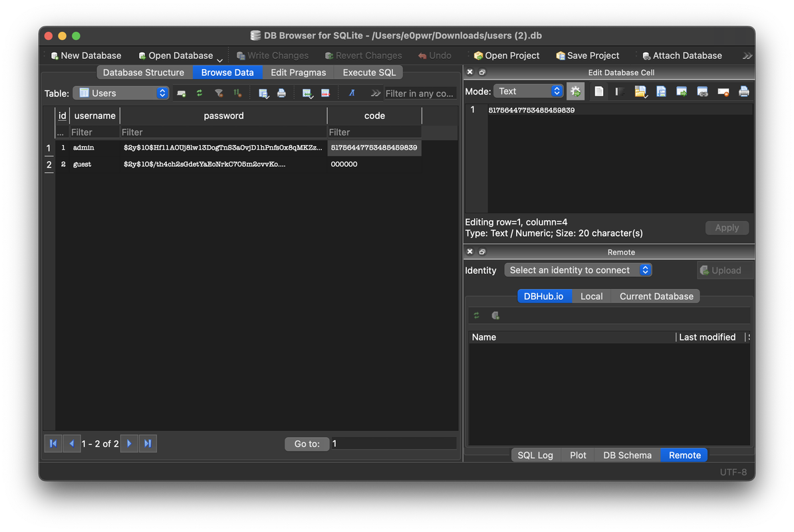The width and height of the screenshot is (794, 532).
Task: Expand more Browse Data toolbar items
Action: 375,93
